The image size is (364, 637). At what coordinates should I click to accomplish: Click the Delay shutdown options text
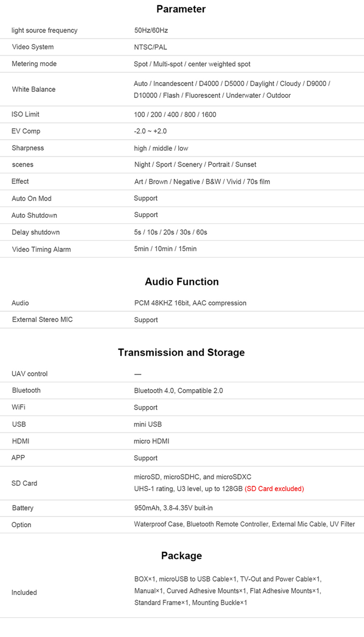171,232
